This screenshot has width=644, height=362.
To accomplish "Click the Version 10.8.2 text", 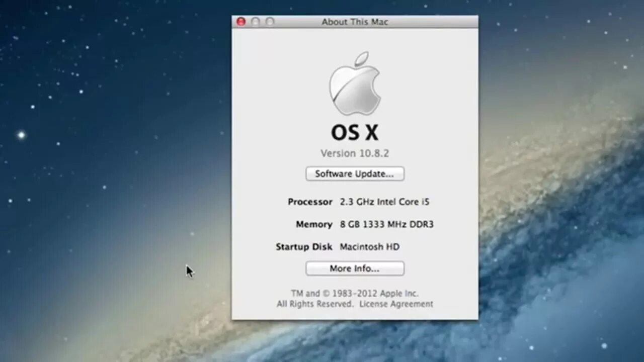I will point(355,153).
